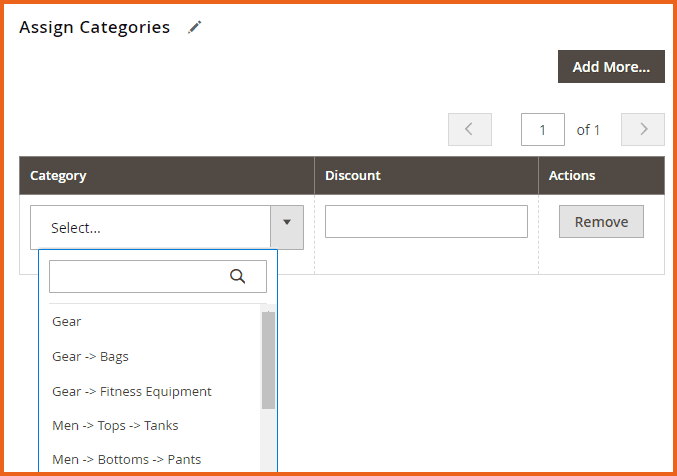Click the page number field
Image resolution: width=677 pixels, height=476 pixels.
pos(543,130)
